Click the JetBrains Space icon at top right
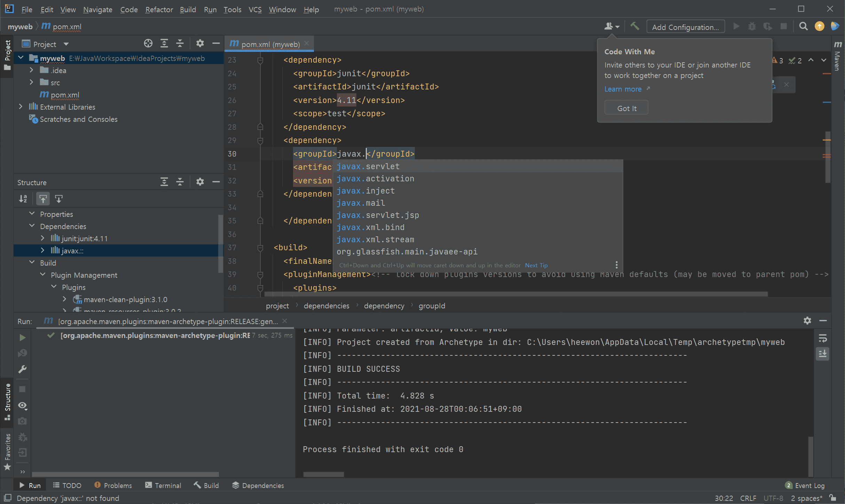The width and height of the screenshot is (845, 504). tap(835, 26)
